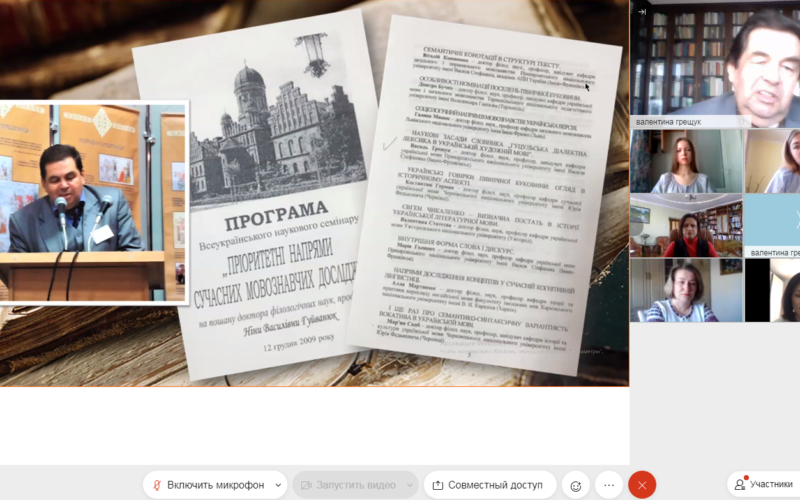Open the microphone options dropdown arrow
This screenshot has width=800, height=500.
tap(277, 485)
